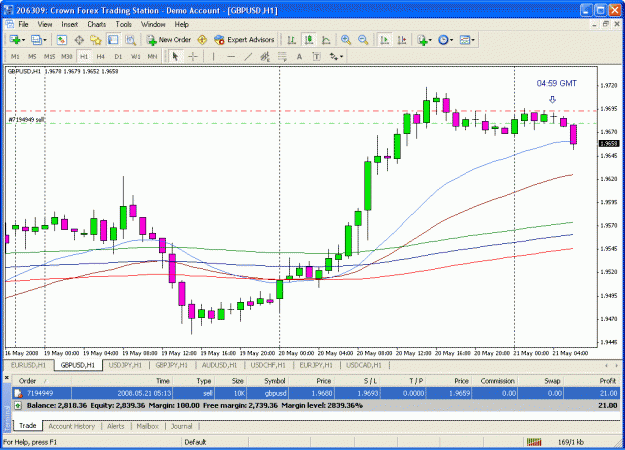This screenshot has height=450, width=625.
Task: Toggle the Expert Advisors button
Action: [x=244, y=40]
